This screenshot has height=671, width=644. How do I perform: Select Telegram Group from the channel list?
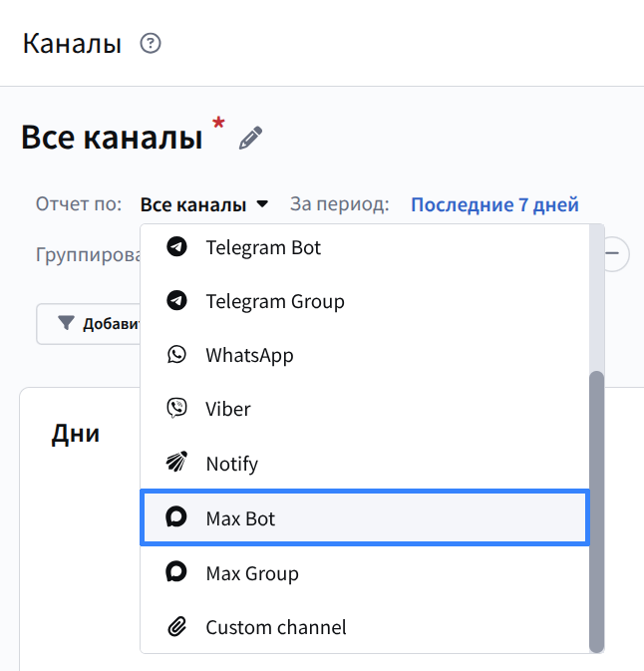tap(274, 301)
